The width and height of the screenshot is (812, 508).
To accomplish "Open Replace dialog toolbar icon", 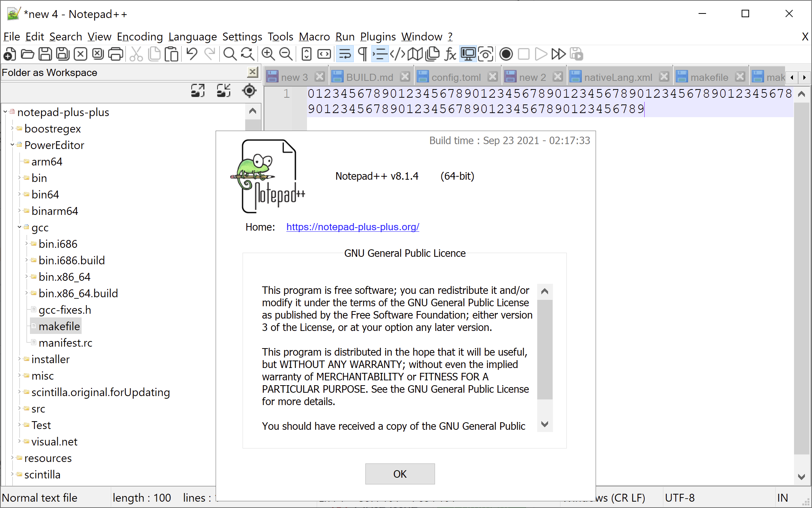I will [x=248, y=54].
